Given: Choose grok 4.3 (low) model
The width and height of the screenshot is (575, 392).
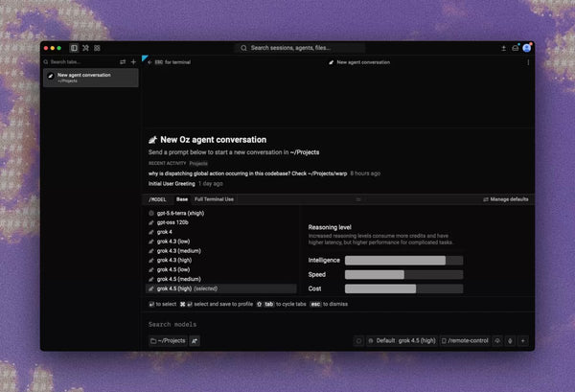Looking at the screenshot, I should coord(220,242).
